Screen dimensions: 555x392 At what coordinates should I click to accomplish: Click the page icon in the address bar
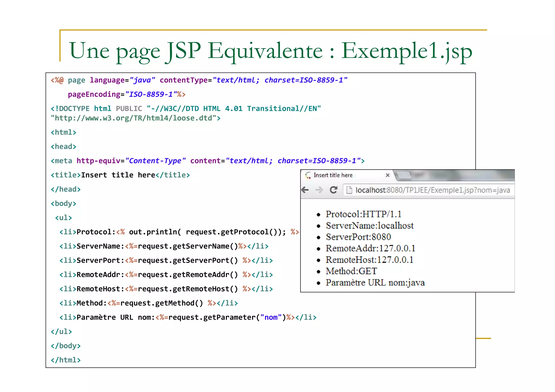click(x=349, y=190)
